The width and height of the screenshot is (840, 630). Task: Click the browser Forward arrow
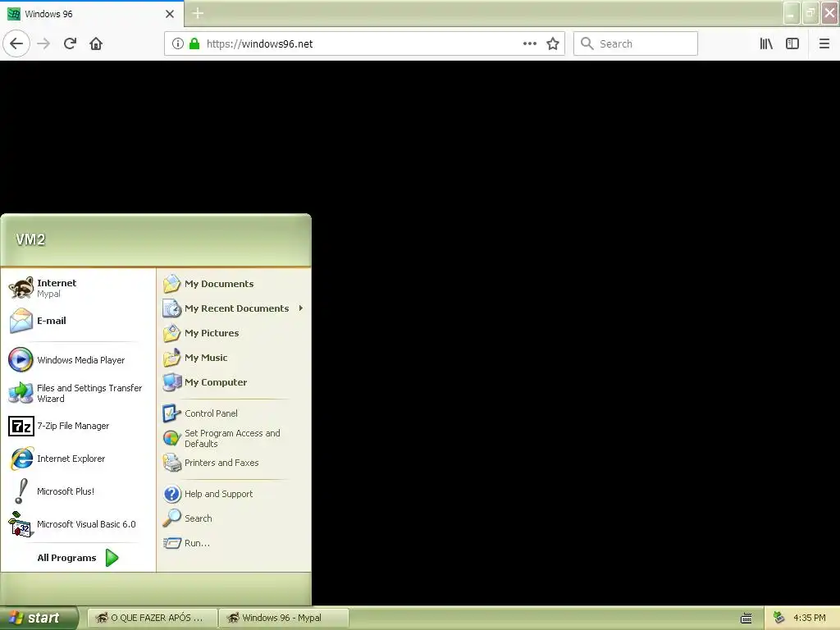43,43
